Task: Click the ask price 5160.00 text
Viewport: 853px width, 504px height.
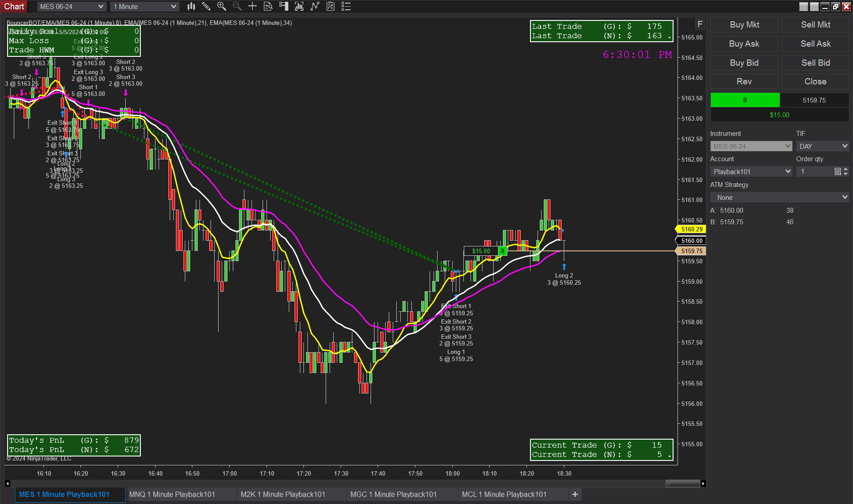Action: pos(731,210)
